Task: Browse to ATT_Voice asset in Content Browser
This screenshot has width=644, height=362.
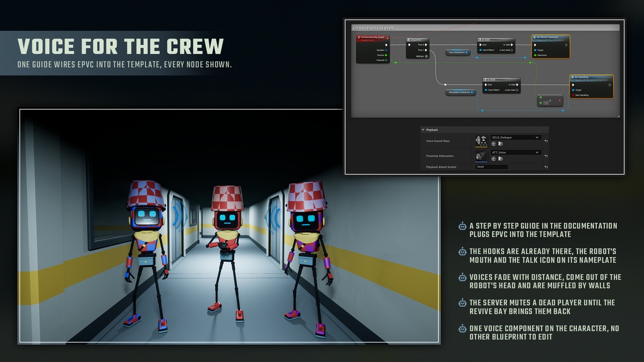Action: click(x=500, y=159)
